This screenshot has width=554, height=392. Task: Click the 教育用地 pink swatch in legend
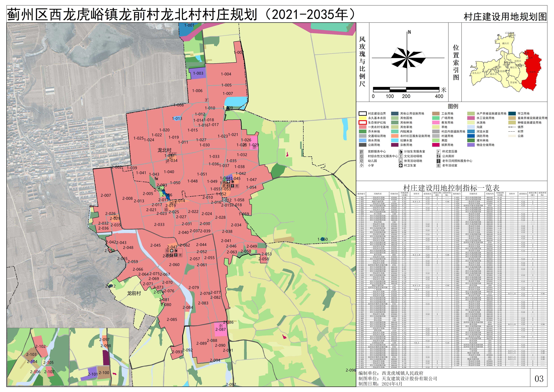(x=436, y=123)
